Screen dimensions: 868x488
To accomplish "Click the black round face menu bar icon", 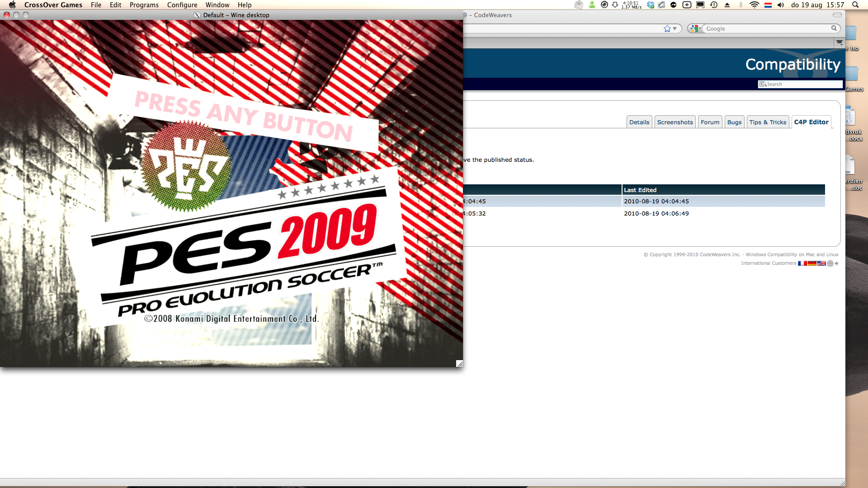I will [x=674, y=5].
